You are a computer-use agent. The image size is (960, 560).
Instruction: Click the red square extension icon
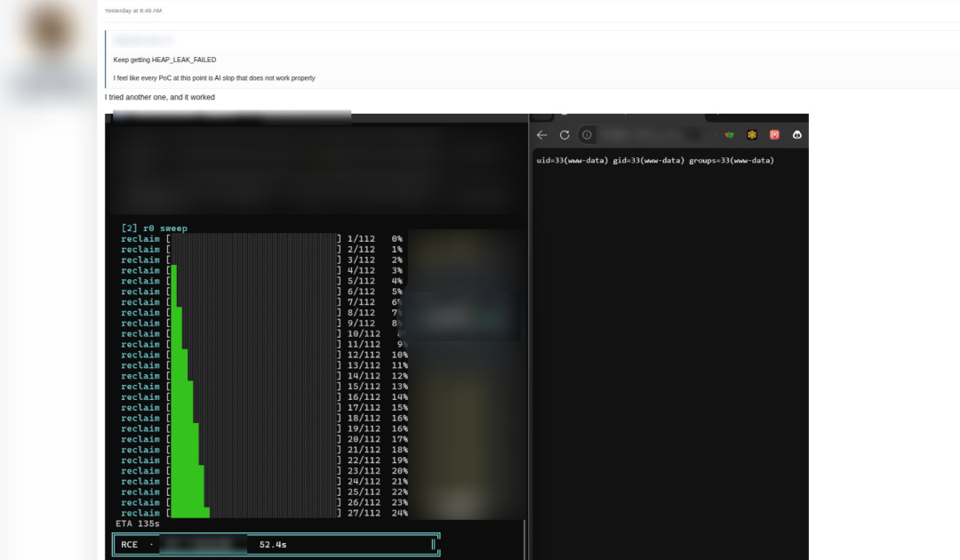point(774,135)
